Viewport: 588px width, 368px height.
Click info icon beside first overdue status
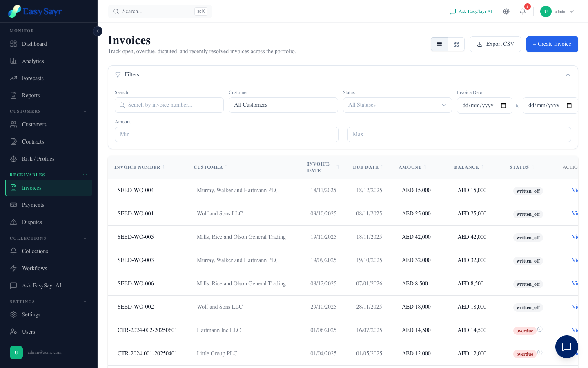540,329
